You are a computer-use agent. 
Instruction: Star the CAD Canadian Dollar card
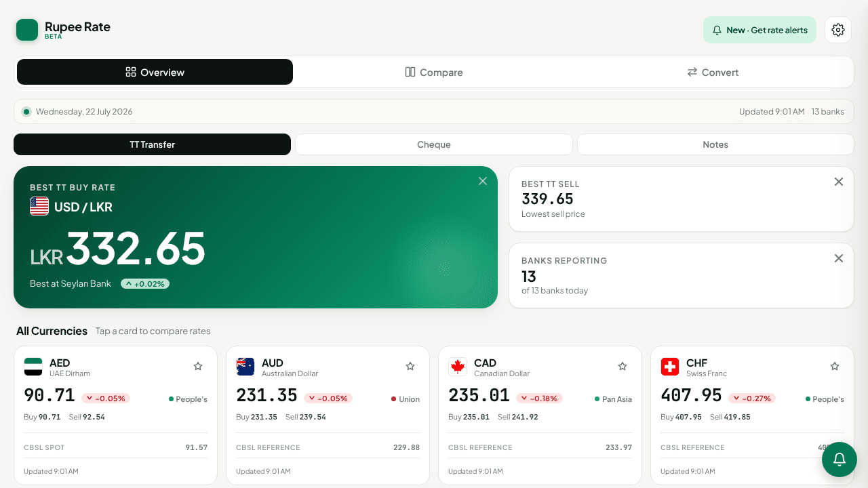pos(623,366)
